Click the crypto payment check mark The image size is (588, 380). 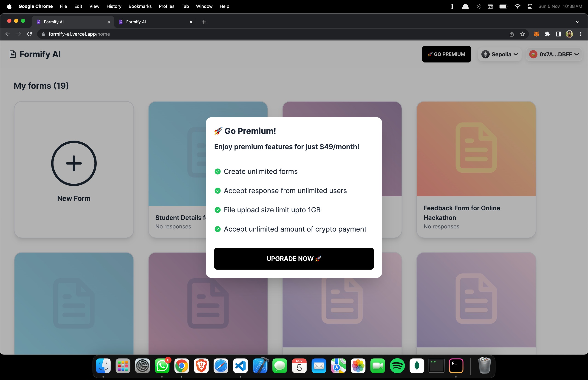click(x=218, y=229)
